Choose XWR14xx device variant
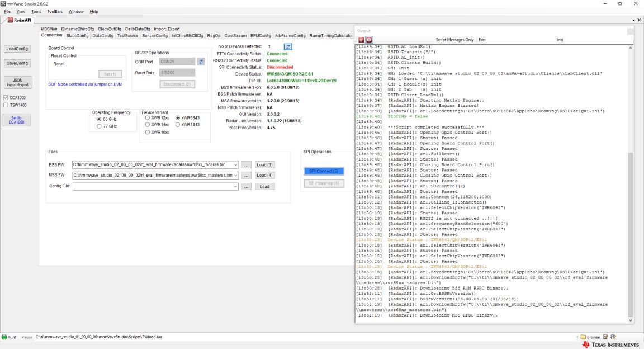 click(148, 125)
